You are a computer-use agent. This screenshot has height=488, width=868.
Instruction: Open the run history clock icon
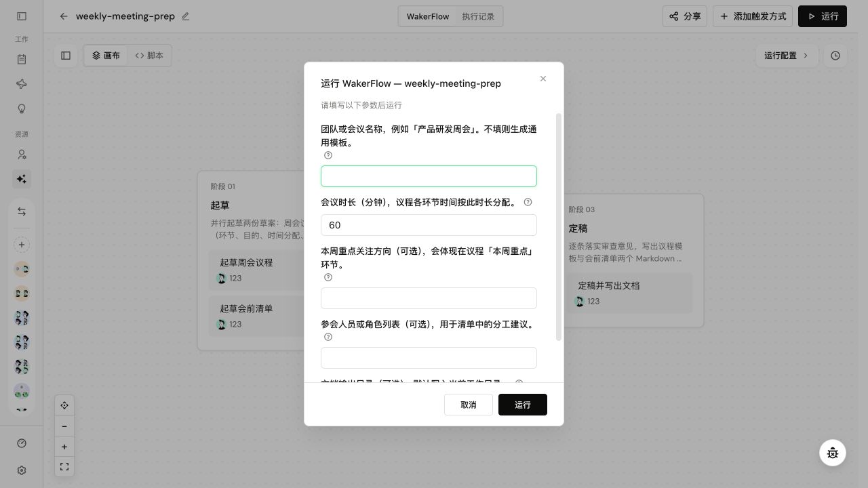(835, 56)
